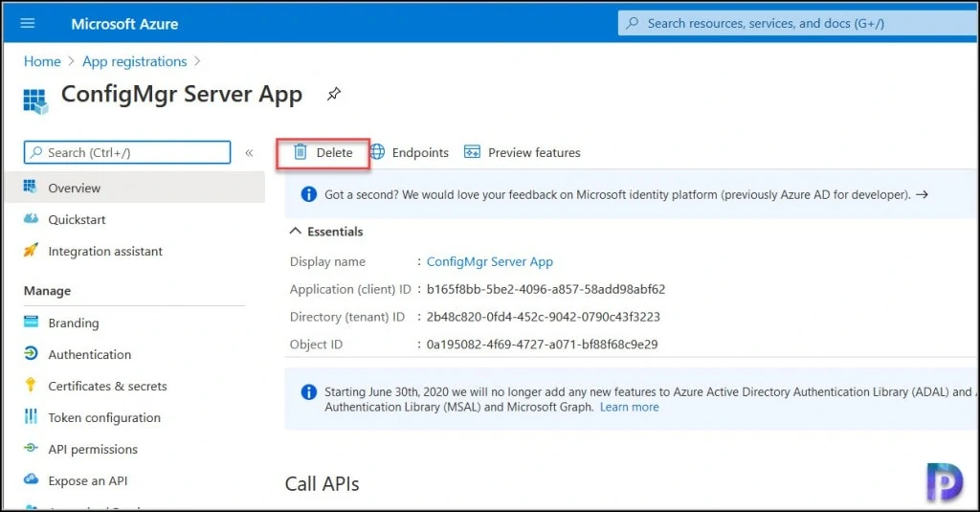Select the Directory (tenant) ID value
The height and width of the screenshot is (512, 980).
(x=544, y=317)
